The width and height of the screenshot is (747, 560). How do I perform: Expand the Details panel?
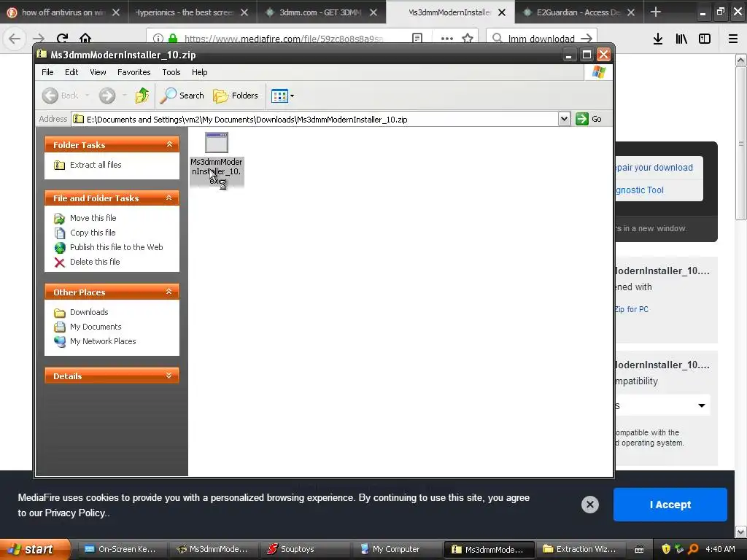coord(169,376)
